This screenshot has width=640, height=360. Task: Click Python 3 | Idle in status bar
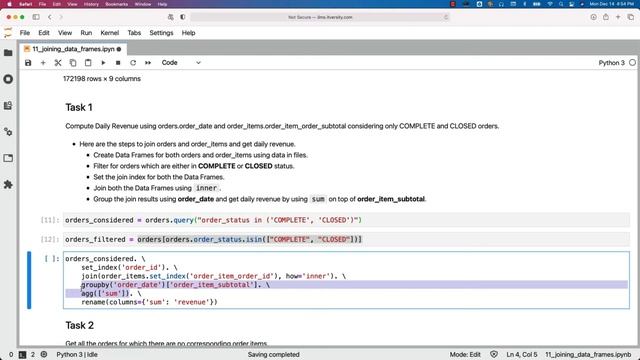(77, 355)
